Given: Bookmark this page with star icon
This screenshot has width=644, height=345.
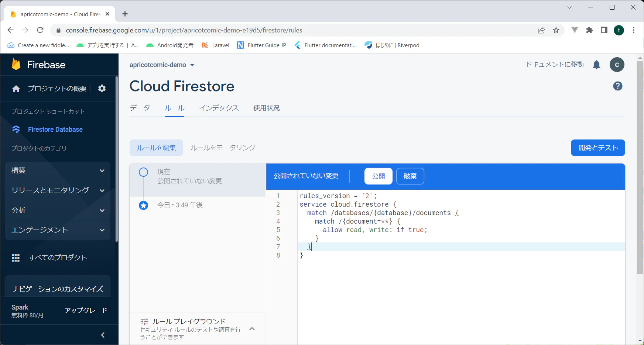Looking at the screenshot, I should [x=556, y=30].
